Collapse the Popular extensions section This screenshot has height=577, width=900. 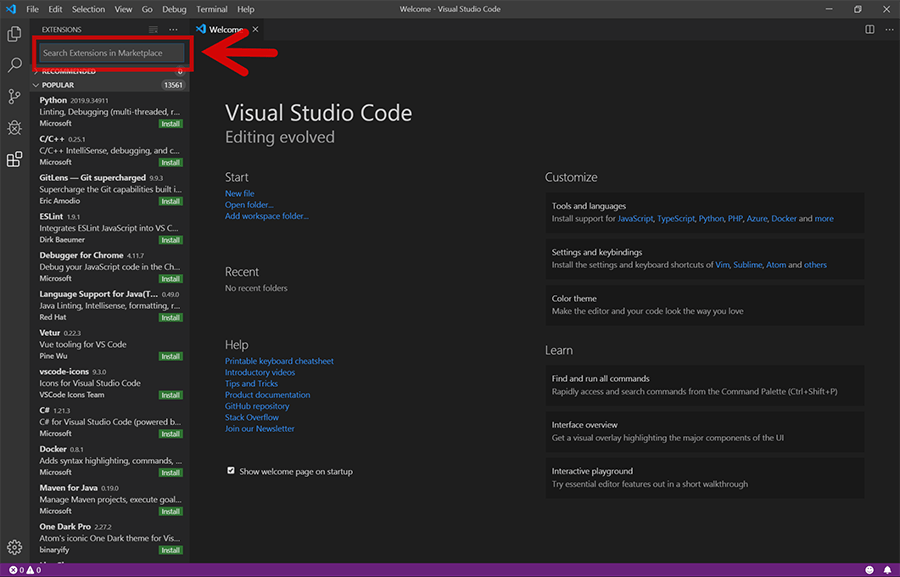[x=110, y=85]
